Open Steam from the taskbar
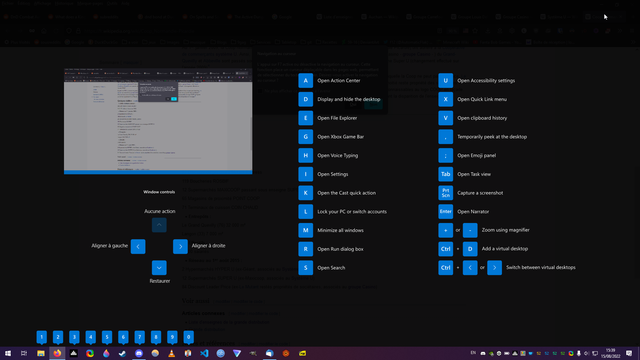This screenshot has width=640, height=360. click(122, 353)
